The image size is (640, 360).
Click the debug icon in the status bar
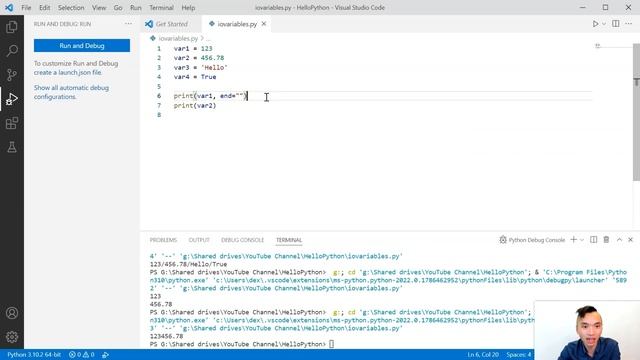pos(105,355)
